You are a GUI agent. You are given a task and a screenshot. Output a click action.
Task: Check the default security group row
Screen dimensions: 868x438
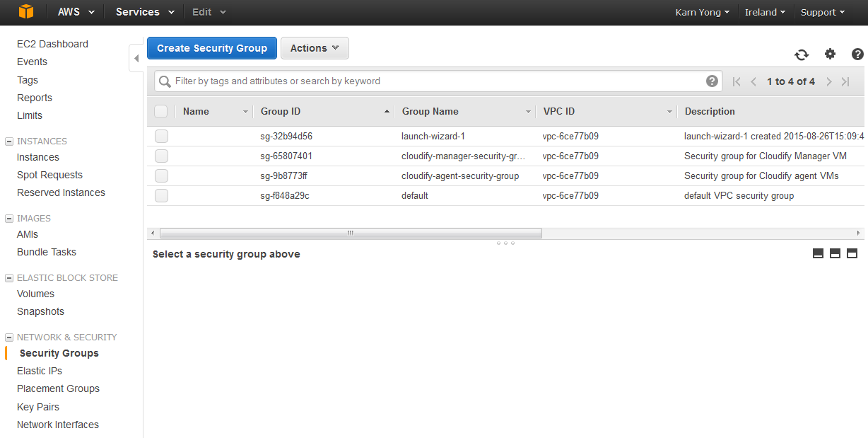coord(161,196)
